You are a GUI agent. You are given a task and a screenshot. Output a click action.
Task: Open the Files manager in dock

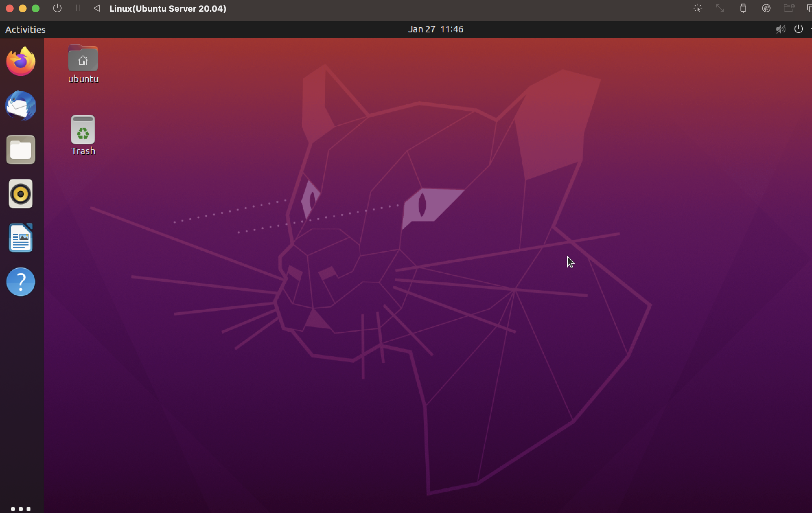click(20, 150)
